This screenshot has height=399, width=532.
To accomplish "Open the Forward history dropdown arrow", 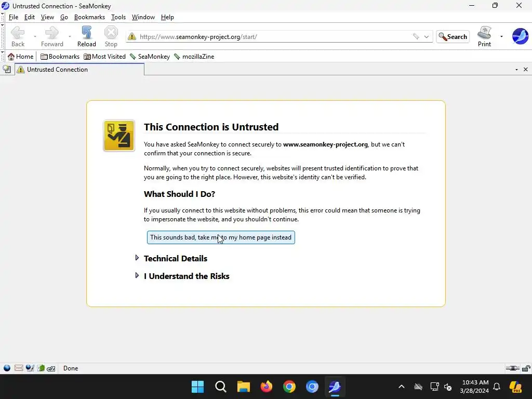I will [x=70, y=36].
